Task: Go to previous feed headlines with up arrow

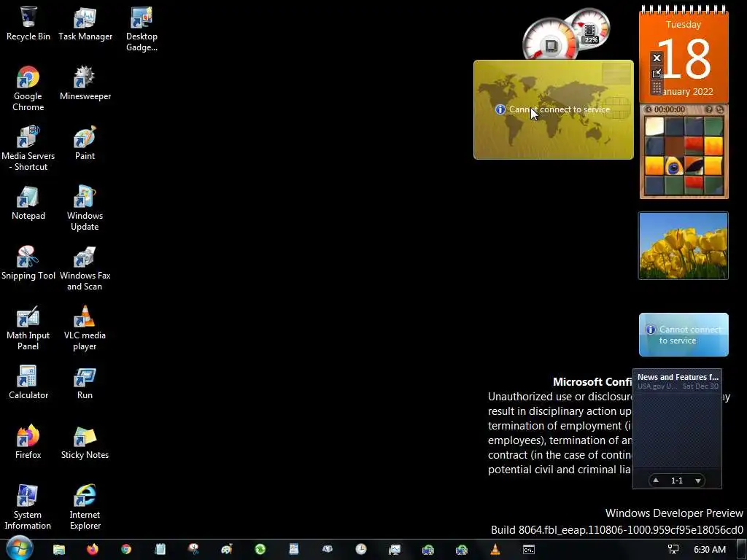Action: pyautogui.click(x=656, y=481)
